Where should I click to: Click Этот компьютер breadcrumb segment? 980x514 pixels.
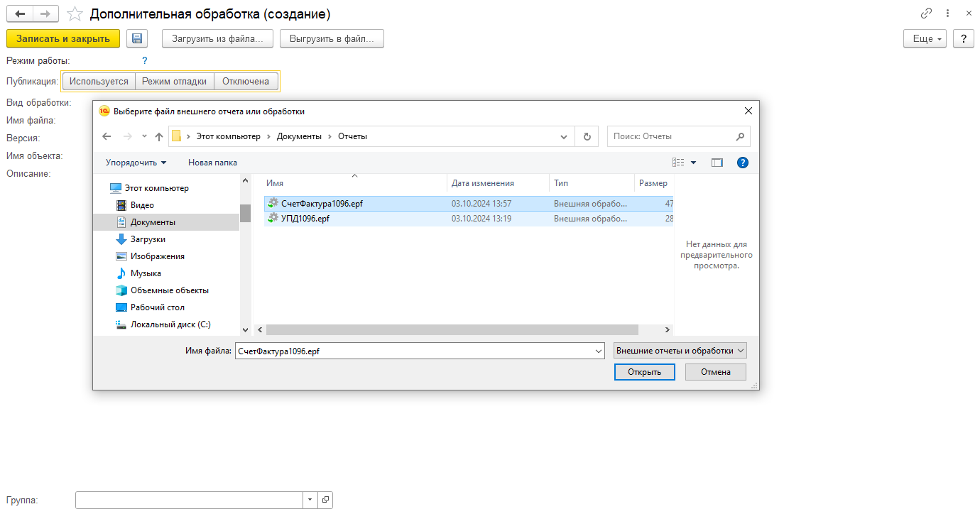[x=229, y=136]
